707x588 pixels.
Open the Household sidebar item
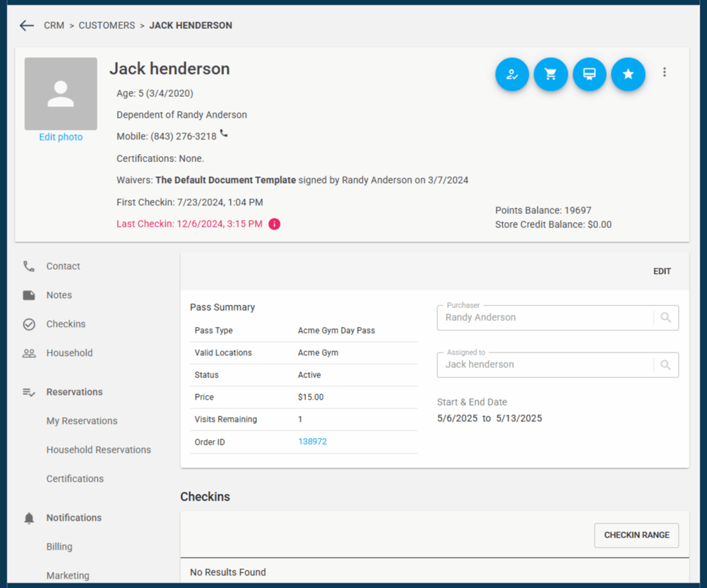tap(69, 353)
